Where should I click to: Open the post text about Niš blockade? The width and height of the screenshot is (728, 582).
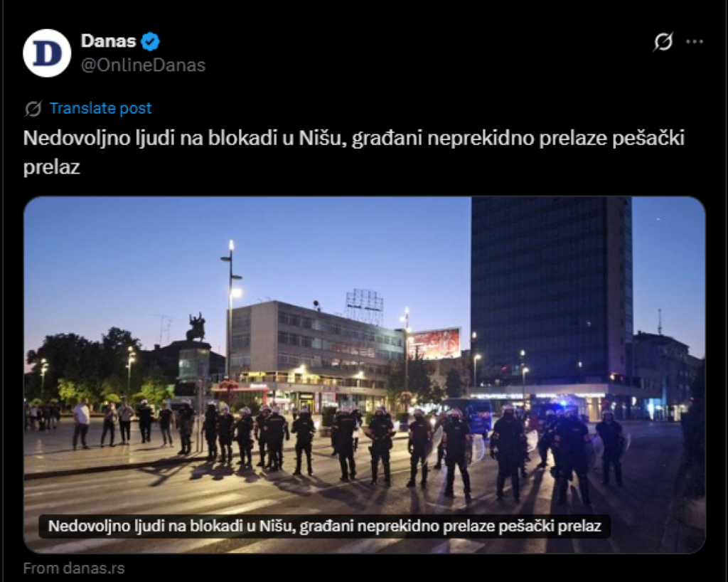(354, 152)
